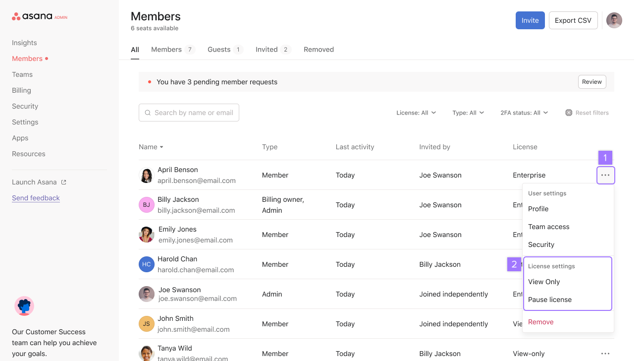Open your profile avatar in the top right
This screenshot has width=644, height=361.
click(614, 20)
